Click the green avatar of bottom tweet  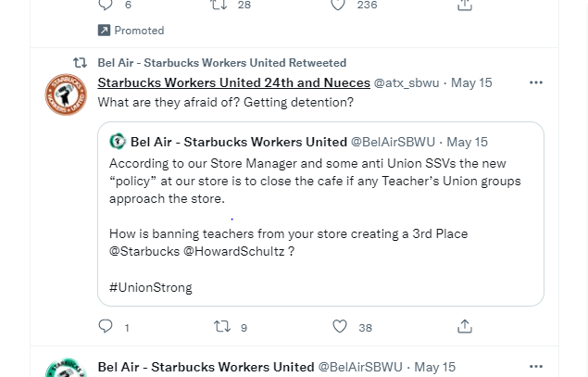66,368
